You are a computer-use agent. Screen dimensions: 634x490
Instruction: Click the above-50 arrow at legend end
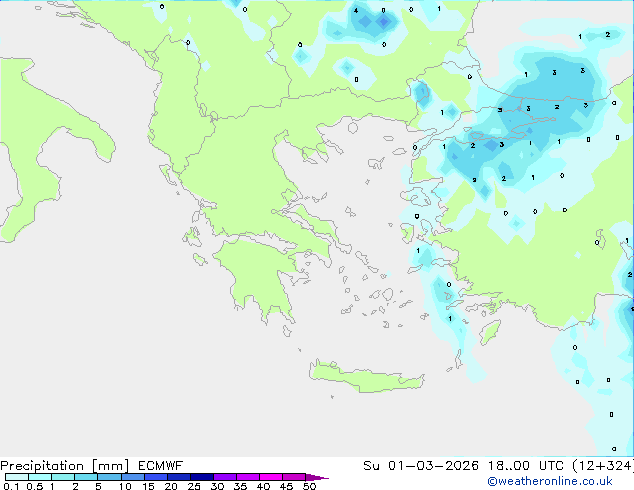[317, 477]
